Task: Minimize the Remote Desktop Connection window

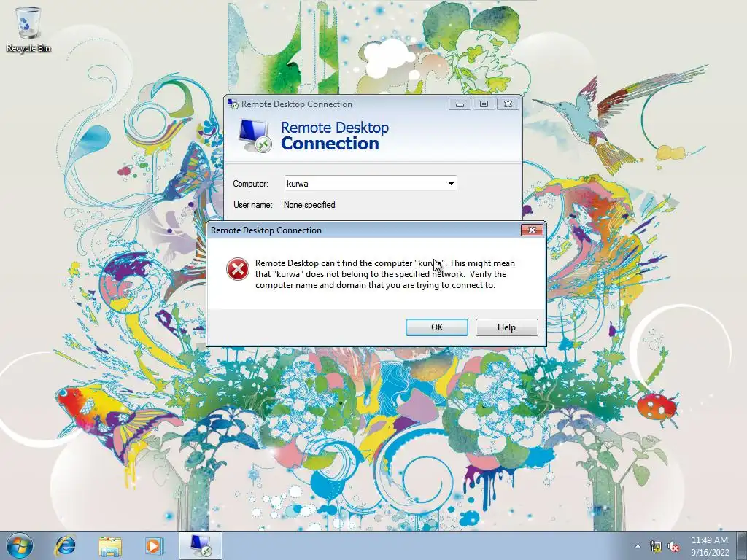Action: (x=460, y=104)
